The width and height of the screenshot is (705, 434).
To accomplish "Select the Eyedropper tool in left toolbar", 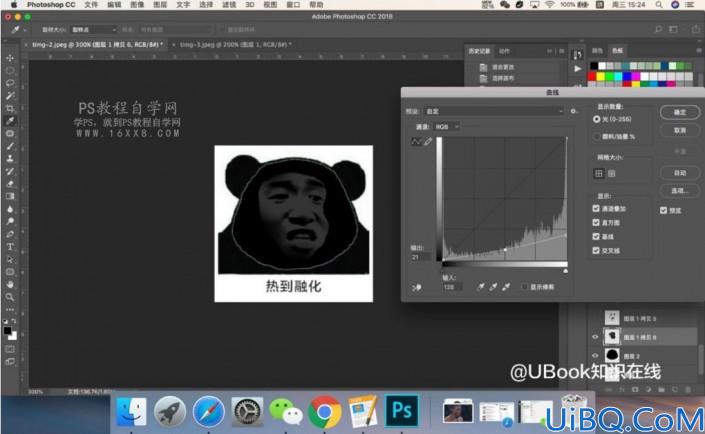I will point(10,121).
